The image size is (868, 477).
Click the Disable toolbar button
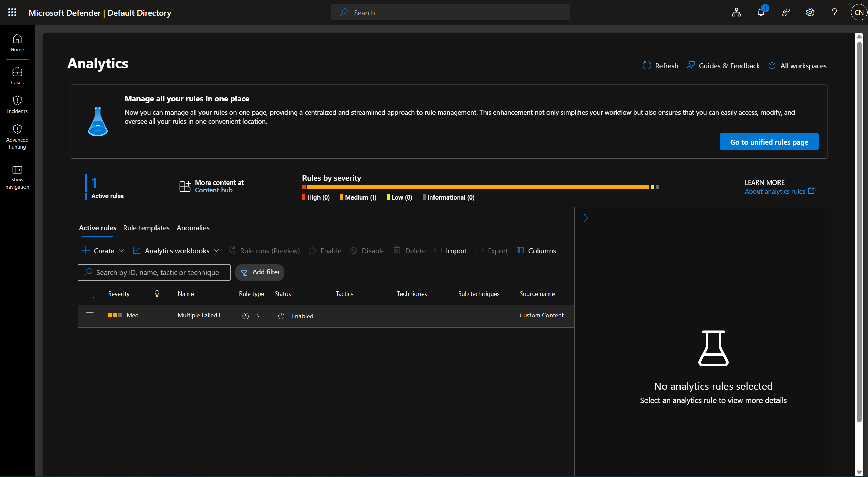[x=367, y=251]
